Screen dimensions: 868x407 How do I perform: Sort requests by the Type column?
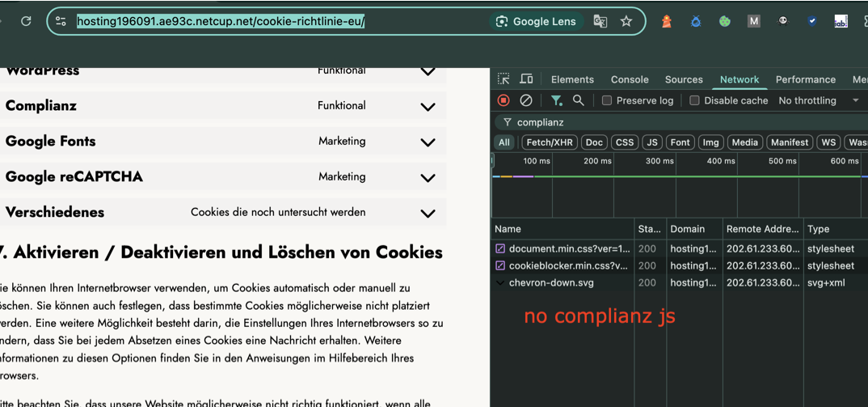click(836, 229)
